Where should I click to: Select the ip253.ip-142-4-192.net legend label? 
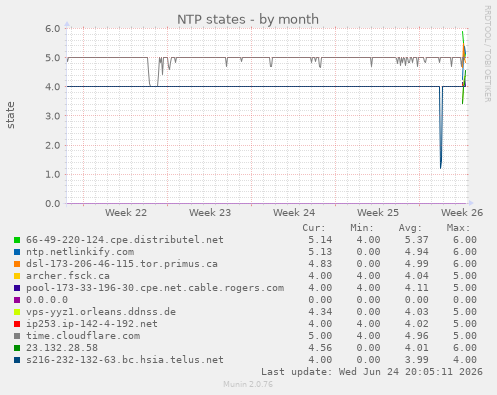pyautogui.click(x=92, y=324)
